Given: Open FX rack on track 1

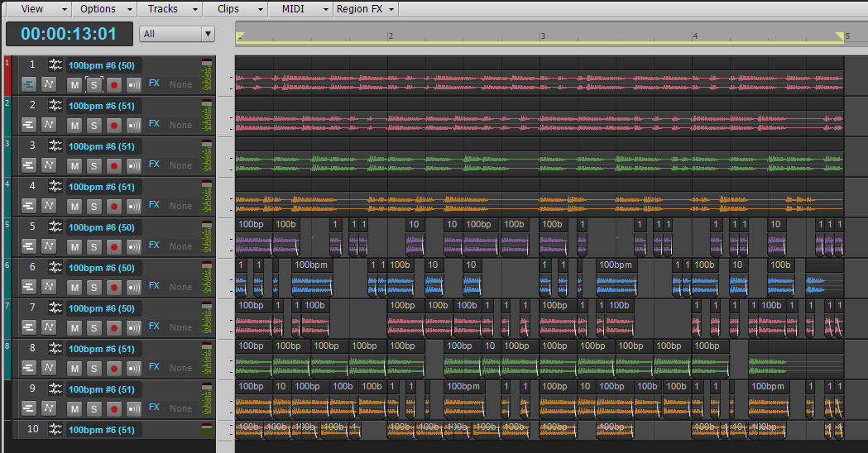Looking at the screenshot, I should (154, 83).
